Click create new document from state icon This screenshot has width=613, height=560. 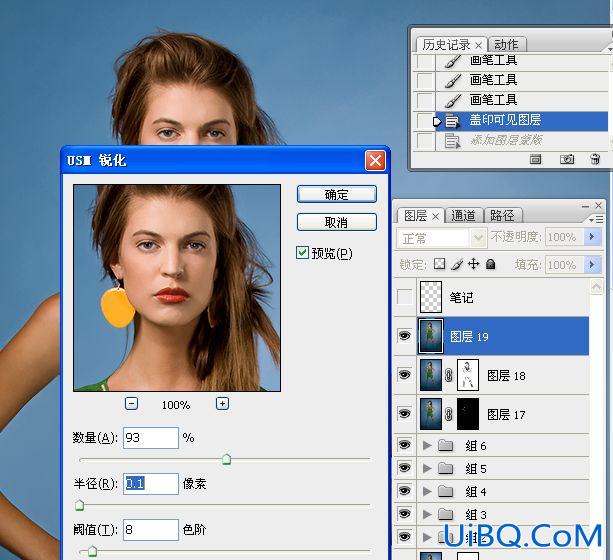[x=536, y=159]
